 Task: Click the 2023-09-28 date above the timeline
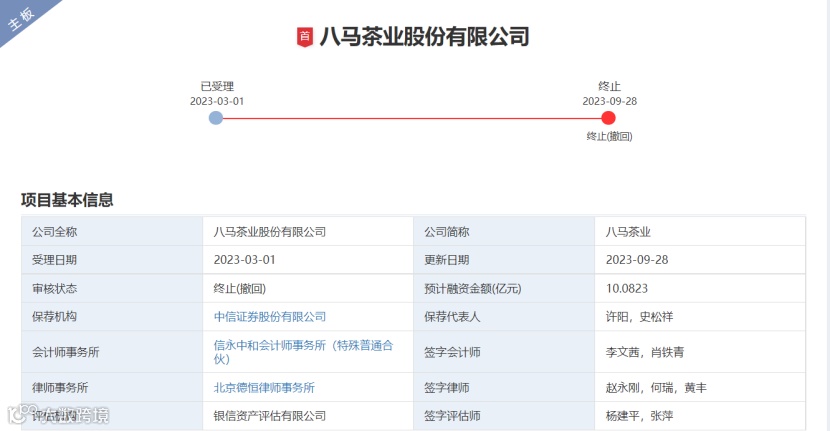click(x=610, y=101)
